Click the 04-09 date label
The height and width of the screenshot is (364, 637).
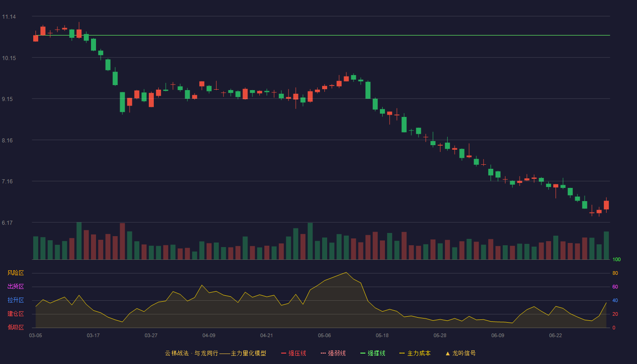point(209,335)
